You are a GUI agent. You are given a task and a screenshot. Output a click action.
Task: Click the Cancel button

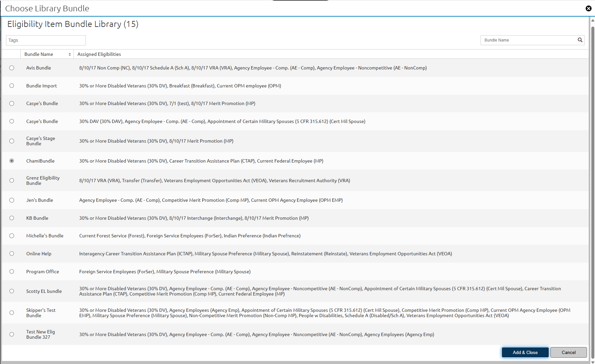coord(568,352)
